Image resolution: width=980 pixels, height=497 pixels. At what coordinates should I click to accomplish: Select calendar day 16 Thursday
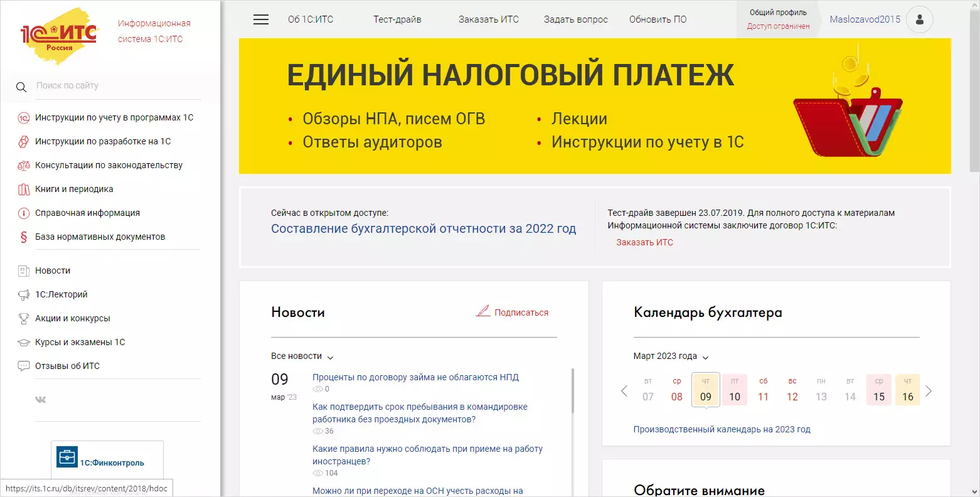[x=908, y=390]
